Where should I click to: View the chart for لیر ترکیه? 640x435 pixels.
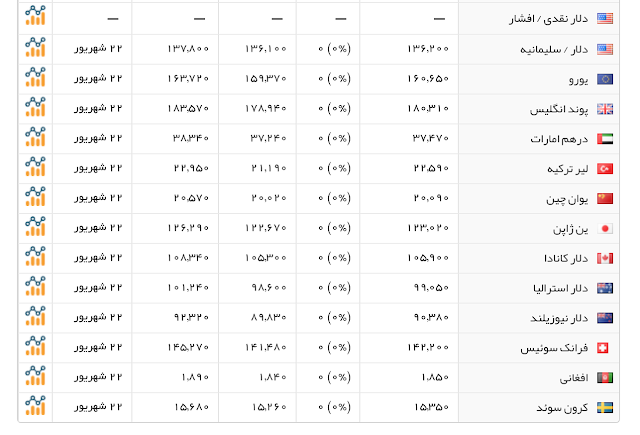pos(35,166)
